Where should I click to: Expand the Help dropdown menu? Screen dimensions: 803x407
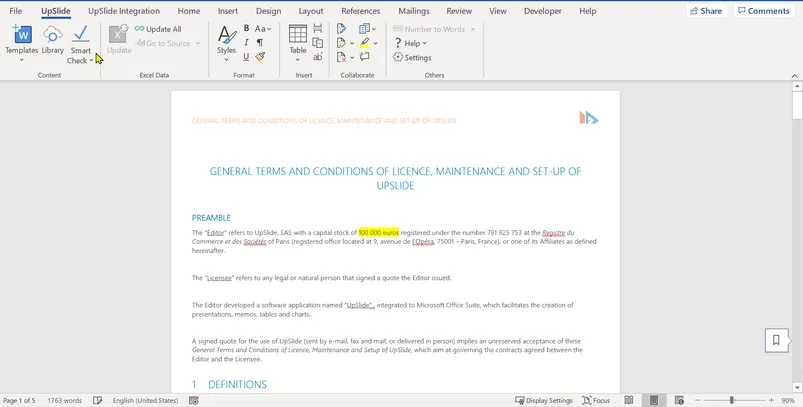(x=410, y=43)
